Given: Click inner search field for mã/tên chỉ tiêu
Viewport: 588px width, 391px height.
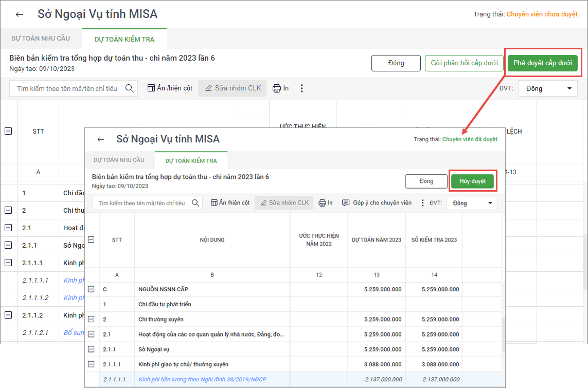Looking at the screenshot, I should (141, 203).
